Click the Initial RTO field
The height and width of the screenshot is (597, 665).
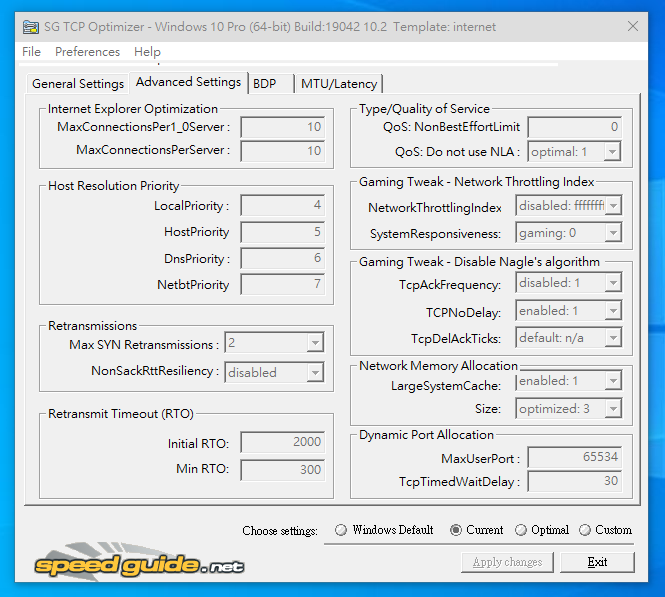tap(282, 442)
